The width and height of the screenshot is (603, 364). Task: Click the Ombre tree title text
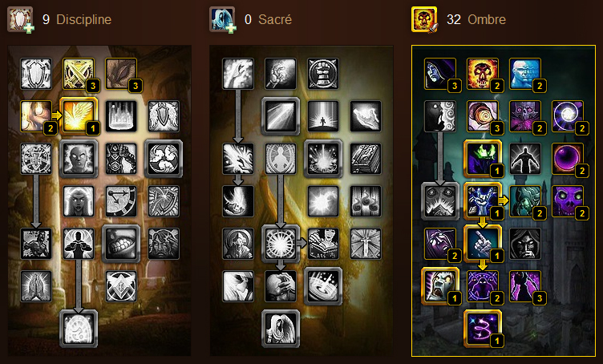487,19
